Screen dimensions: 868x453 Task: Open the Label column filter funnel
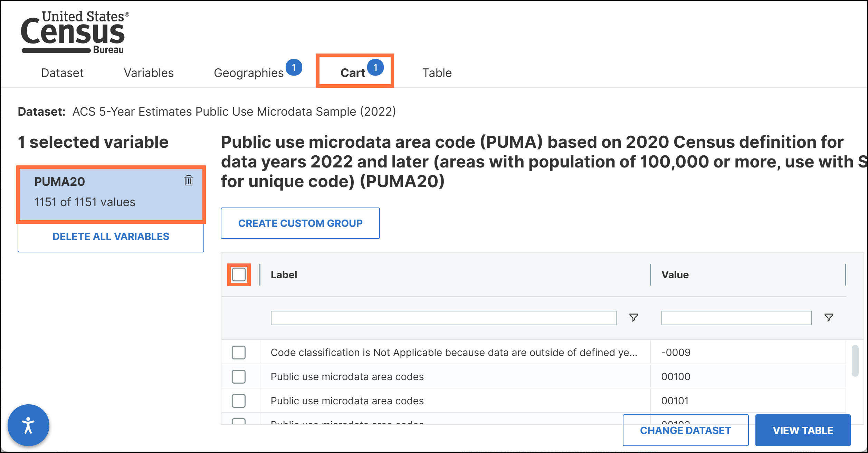click(633, 318)
